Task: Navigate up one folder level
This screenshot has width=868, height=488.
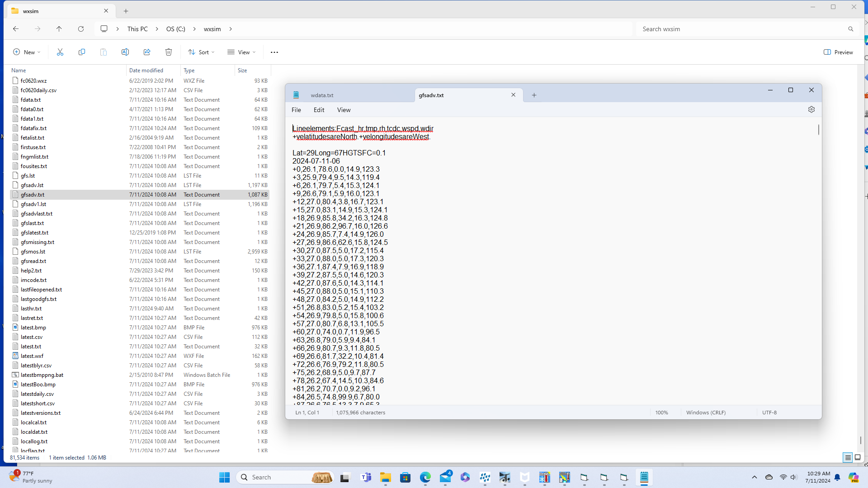Action: point(59,29)
